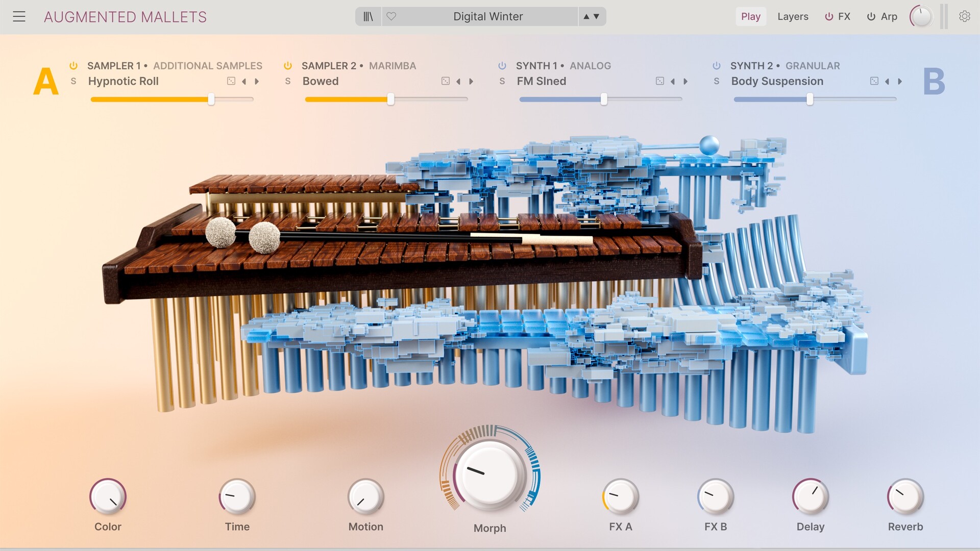
Task: Open Digital Winter preset name
Action: point(487,16)
